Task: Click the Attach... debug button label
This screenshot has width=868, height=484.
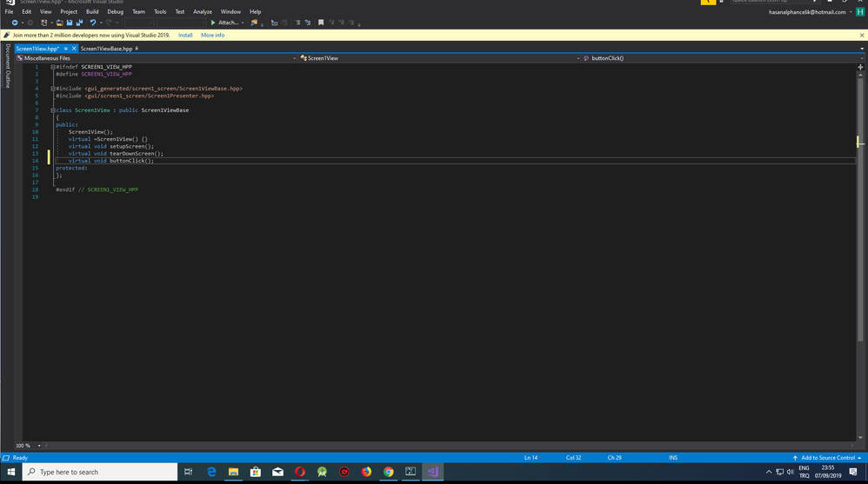Action: (x=228, y=23)
